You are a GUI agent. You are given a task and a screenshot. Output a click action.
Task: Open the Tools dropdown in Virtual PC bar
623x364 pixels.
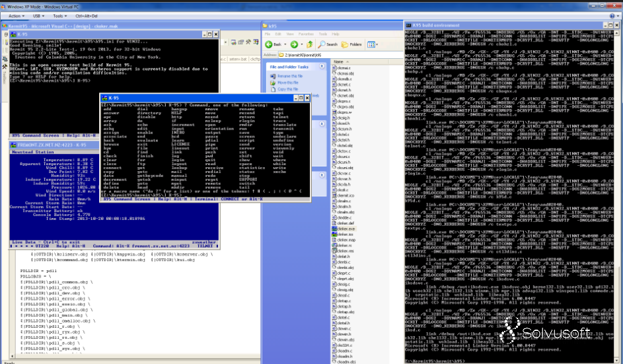click(x=59, y=16)
